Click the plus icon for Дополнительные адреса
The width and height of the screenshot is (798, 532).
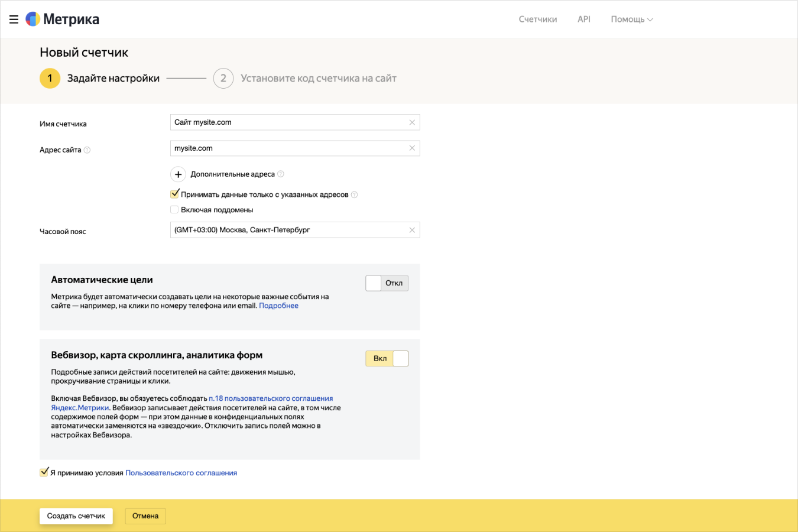178,174
